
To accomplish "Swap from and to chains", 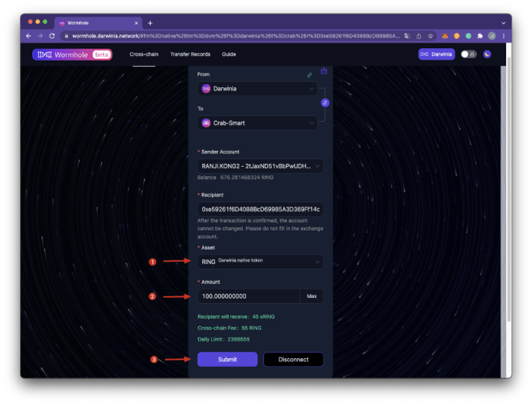I will point(325,103).
